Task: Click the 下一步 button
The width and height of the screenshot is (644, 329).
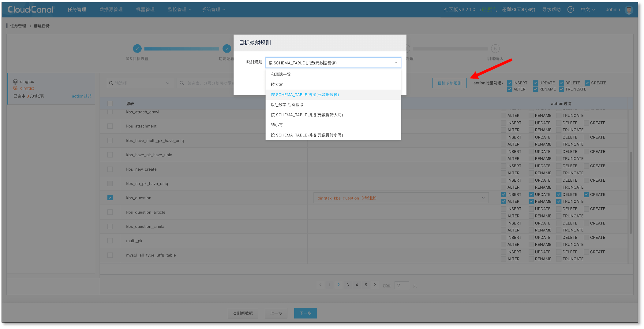Action: pos(305,313)
